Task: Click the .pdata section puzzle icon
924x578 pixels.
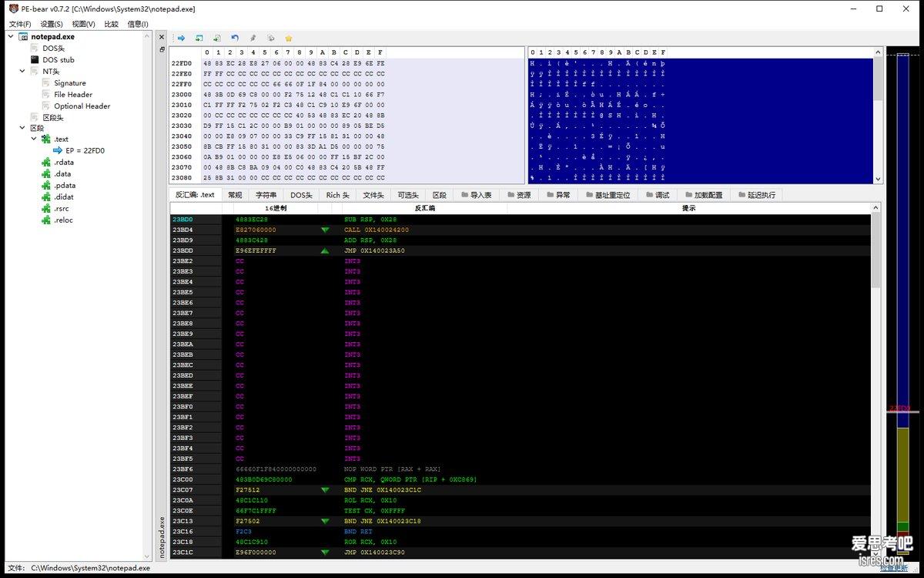Action: pyautogui.click(x=46, y=185)
